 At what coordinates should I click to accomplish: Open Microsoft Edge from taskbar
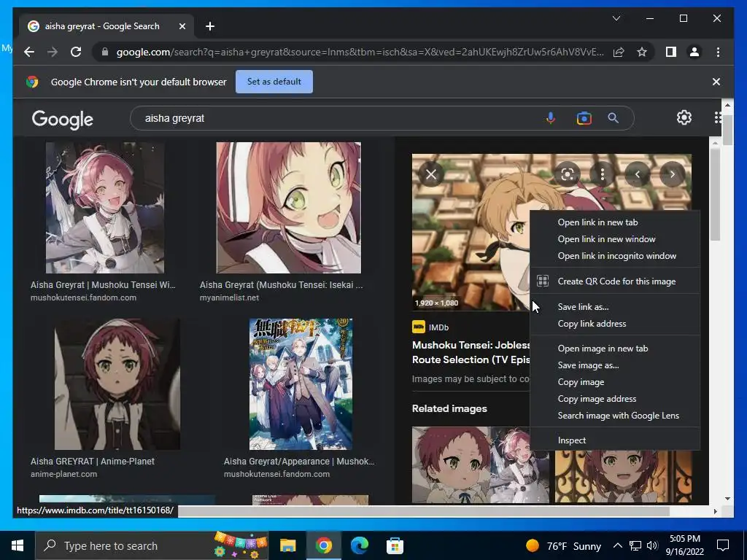tap(360, 545)
